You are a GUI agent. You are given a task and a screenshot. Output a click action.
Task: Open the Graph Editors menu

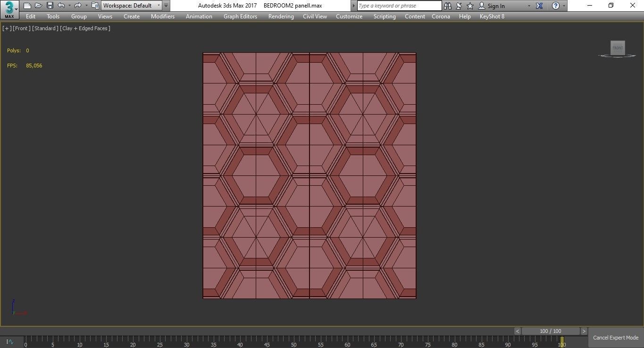tap(241, 16)
